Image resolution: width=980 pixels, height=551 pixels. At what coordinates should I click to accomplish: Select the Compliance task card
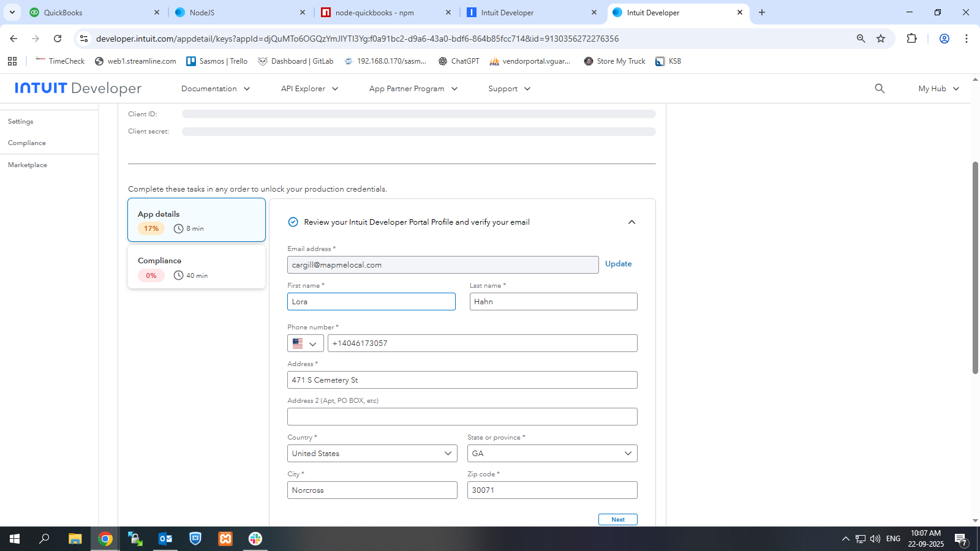tap(197, 268)
